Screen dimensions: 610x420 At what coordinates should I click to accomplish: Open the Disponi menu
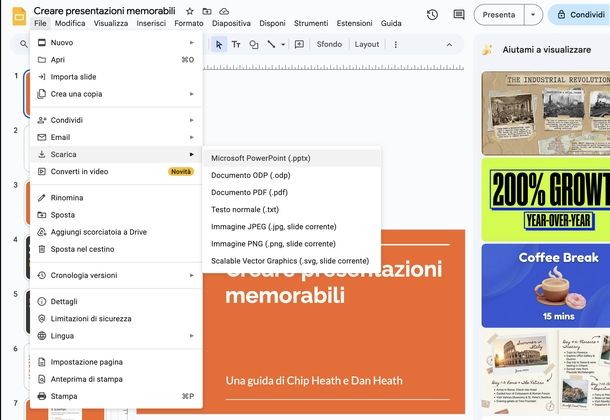click(272, 23)
